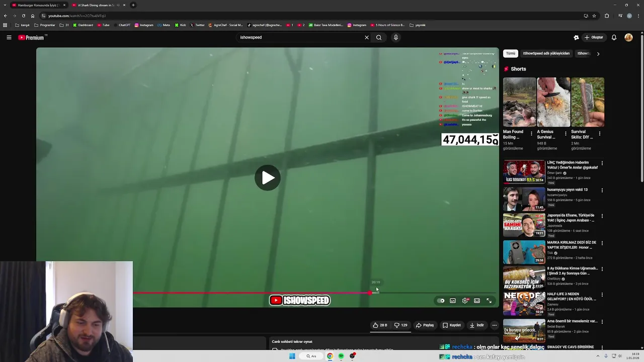Open the player settings gear
The width and height of the screenshot is (644, 362).
pyautogui.click(x=465, y=301)
